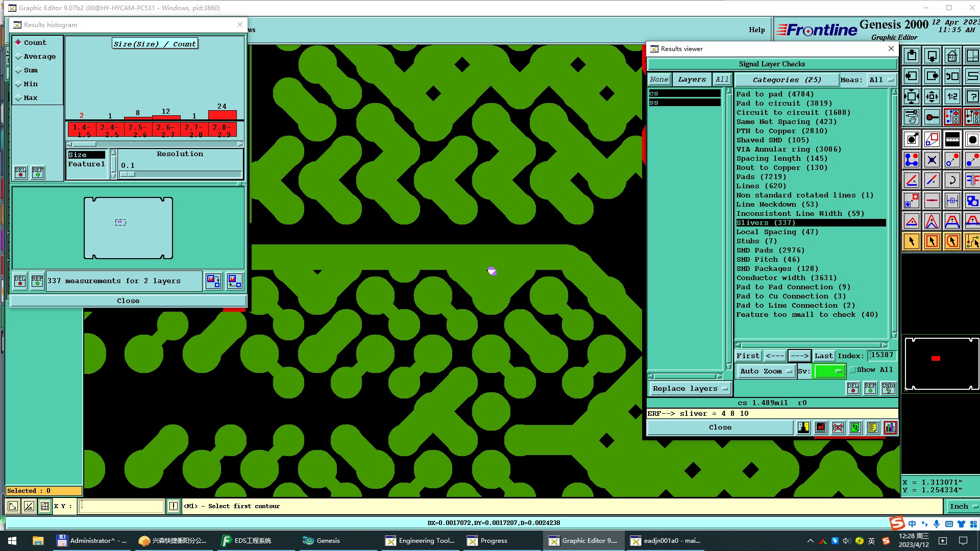Enable the Show All checkbox
The image size is (980, 551).
click(x=852, y=370)
